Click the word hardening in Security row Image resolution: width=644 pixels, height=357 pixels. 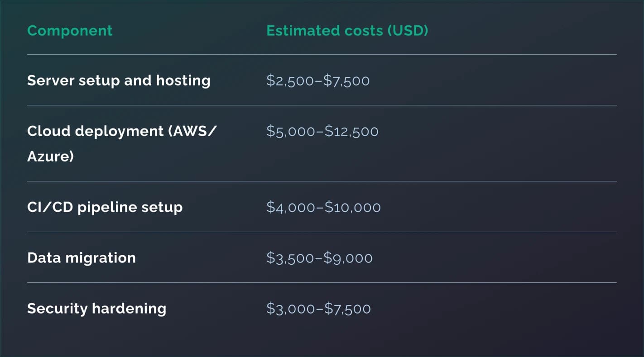tap(129, 309)
